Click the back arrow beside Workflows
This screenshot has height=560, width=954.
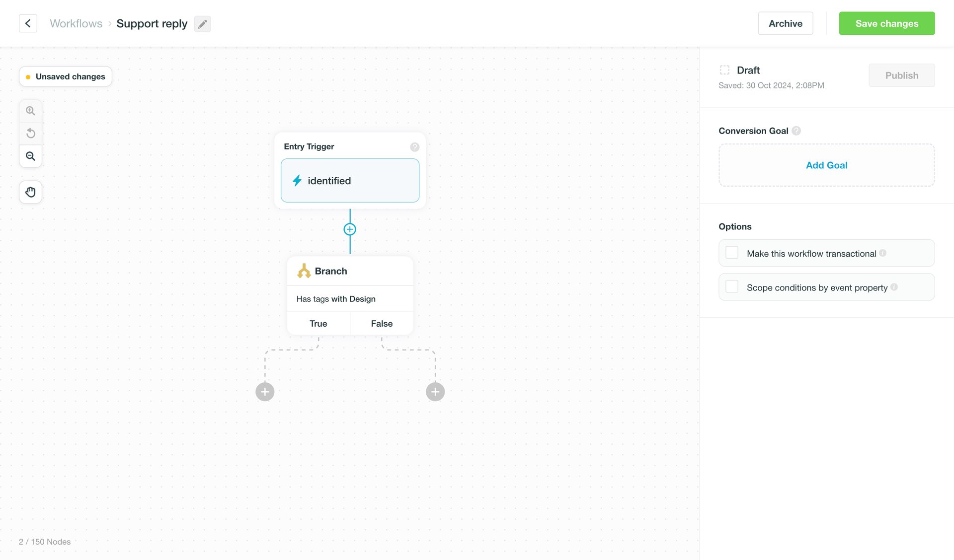pyautogui.click(x=28, y=23)
